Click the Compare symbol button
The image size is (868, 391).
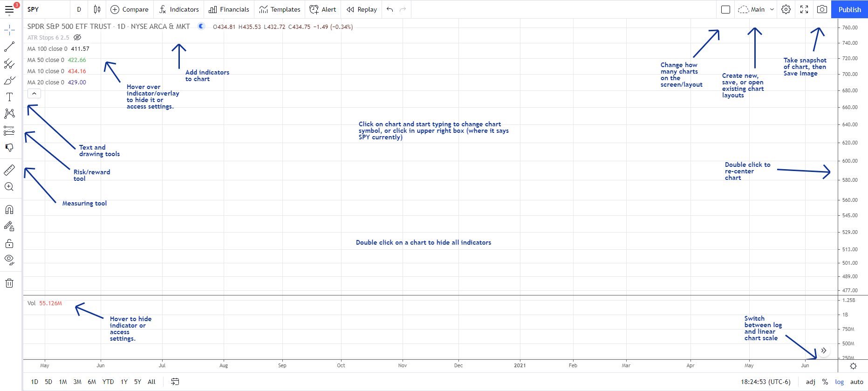click(130, 9)
